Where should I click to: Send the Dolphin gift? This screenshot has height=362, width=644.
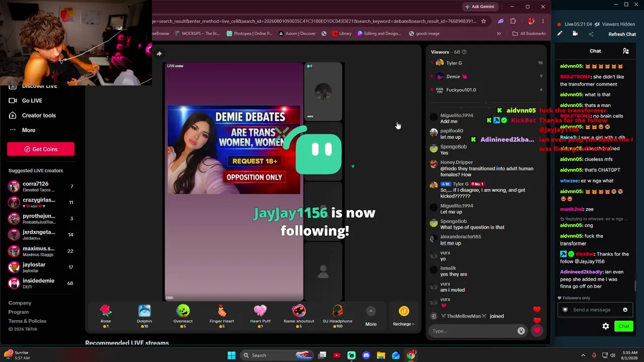tap(144, 316)
